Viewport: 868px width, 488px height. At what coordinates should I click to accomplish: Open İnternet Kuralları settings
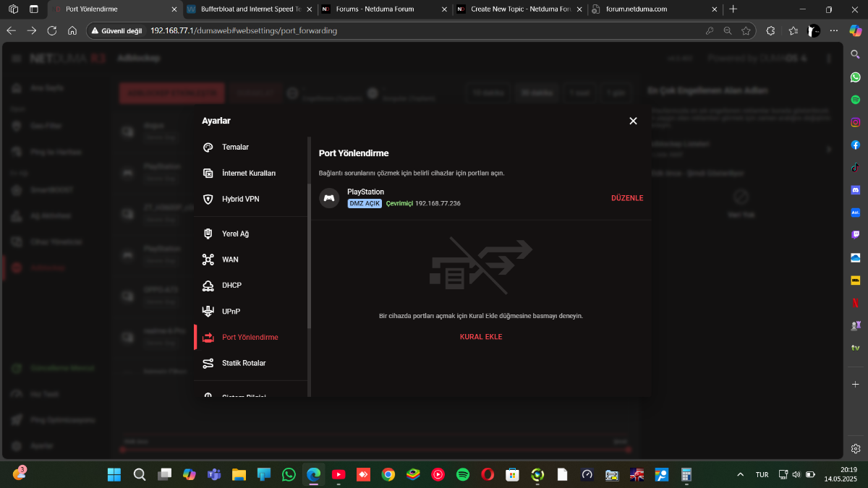point(250,173)
